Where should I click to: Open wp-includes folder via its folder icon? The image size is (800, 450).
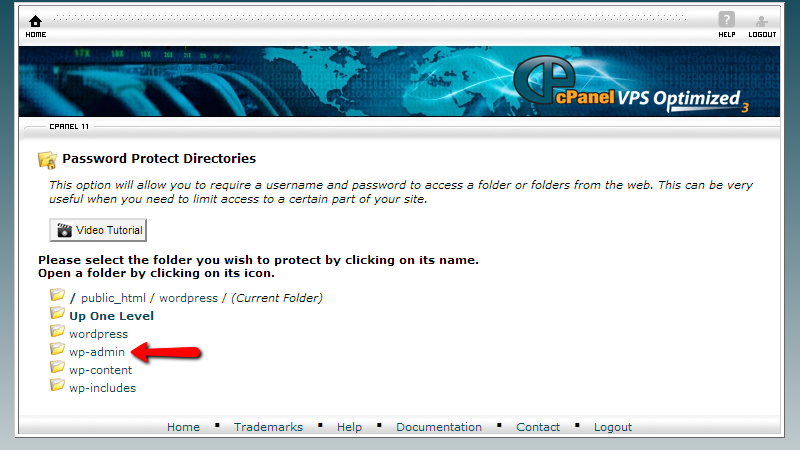pos(57,385)
